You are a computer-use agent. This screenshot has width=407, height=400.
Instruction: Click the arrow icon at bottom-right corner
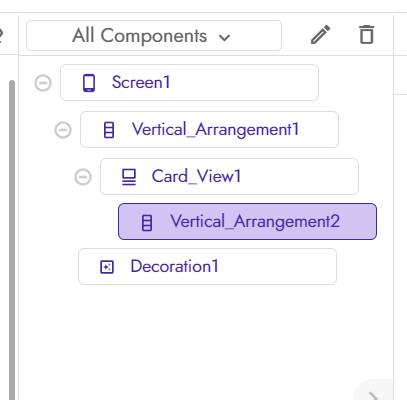click(x=374, y=396)
